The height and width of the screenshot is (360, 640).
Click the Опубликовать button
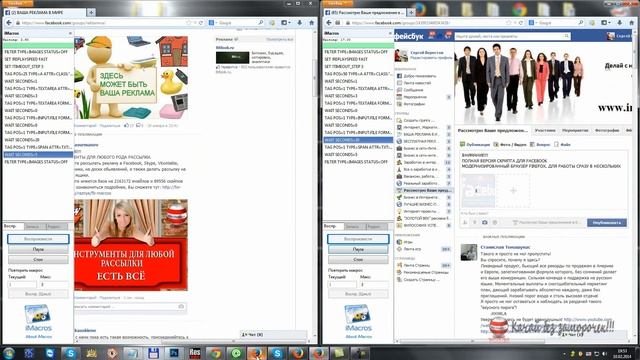607,222
